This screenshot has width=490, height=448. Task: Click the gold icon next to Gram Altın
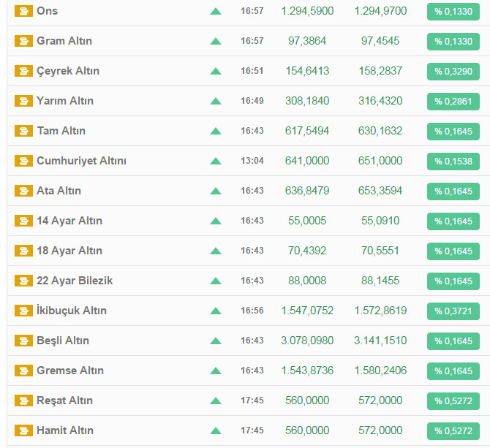[x=23, y=41]
